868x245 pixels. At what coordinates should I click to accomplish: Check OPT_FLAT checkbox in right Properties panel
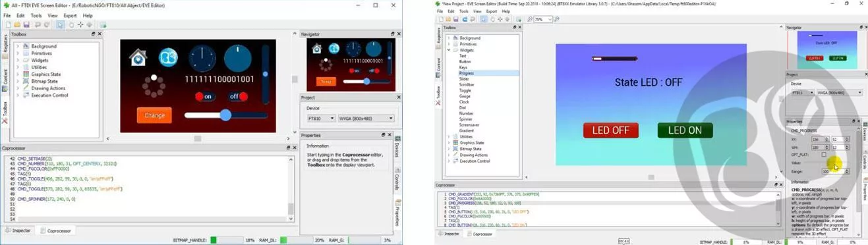pyautogui.click(x=824, y=155)
